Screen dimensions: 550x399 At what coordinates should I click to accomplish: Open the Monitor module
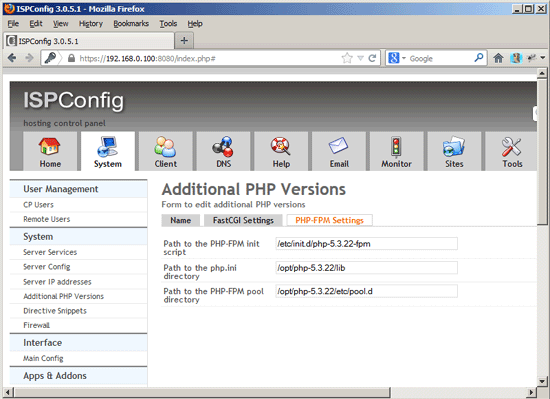point(396,152)
